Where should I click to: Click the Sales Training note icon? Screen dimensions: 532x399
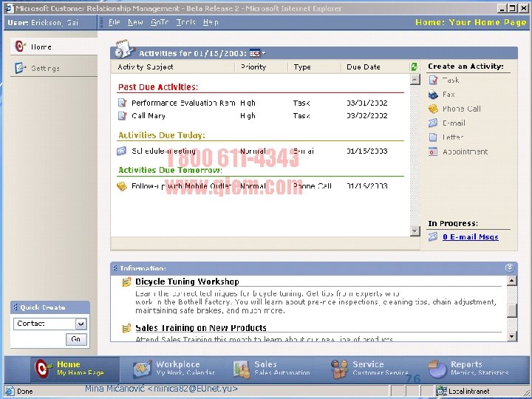coord(126,328)
